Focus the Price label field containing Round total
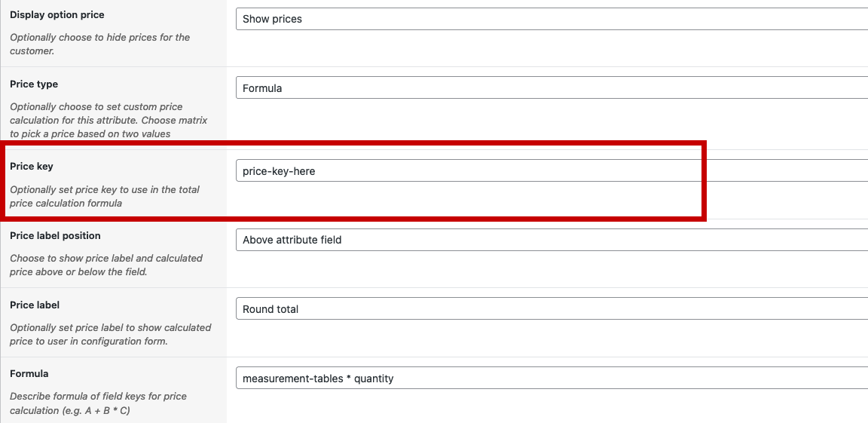 click(x=552, y=309)
